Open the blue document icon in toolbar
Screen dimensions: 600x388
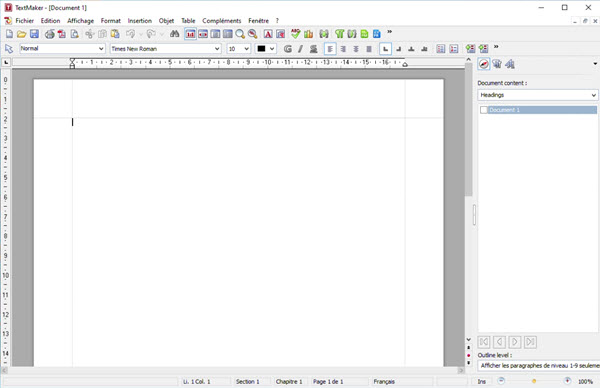click(377, 34)
